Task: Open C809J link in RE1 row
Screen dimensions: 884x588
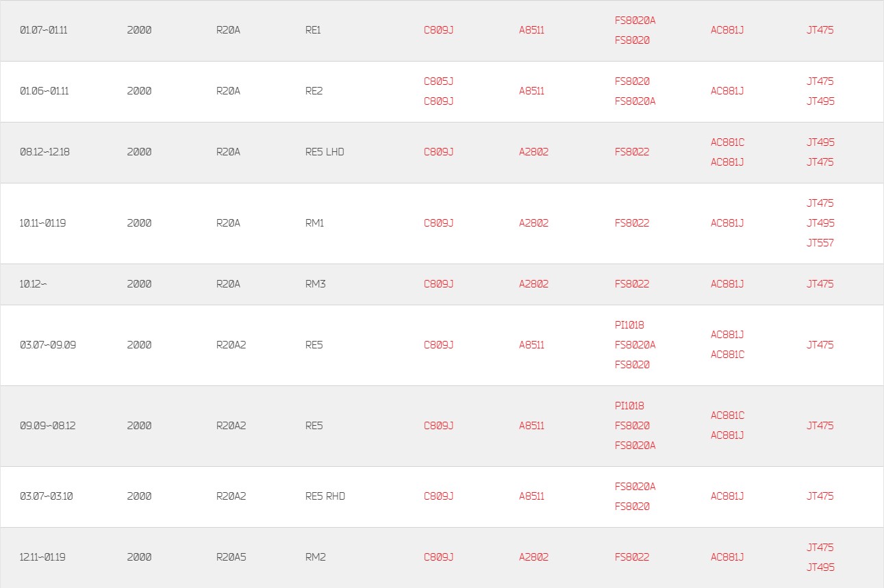Action: coord(438,30)
